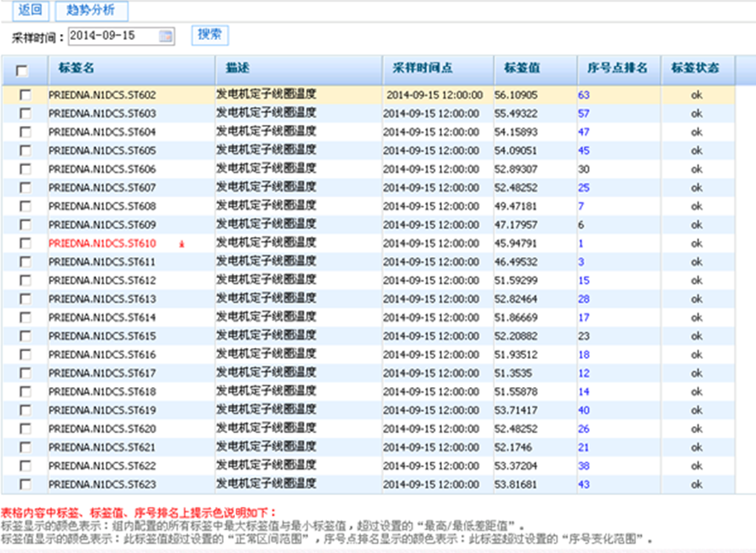Click the 描述 column header
This screenshot has width=756, height=553.
[299, 70]
